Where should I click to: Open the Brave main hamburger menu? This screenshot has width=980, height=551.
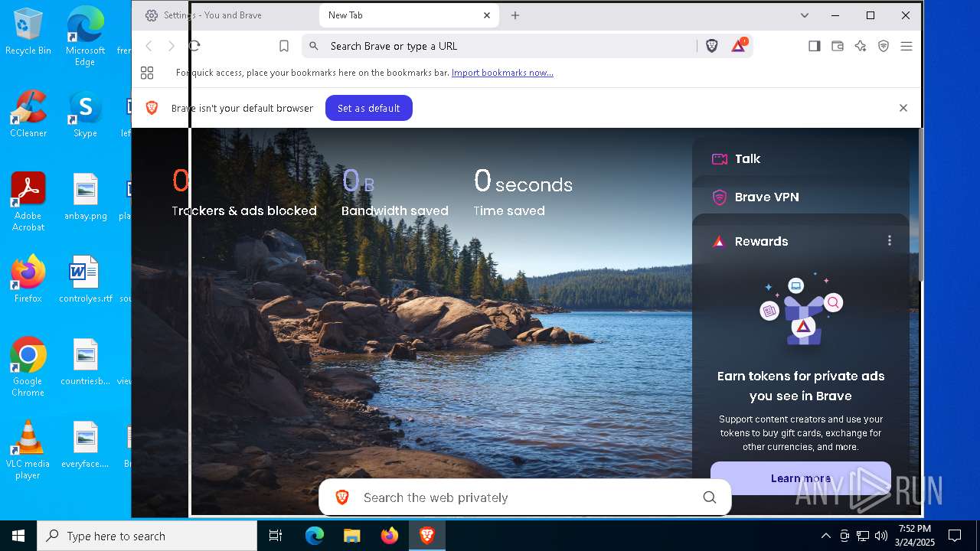point(906,46)
